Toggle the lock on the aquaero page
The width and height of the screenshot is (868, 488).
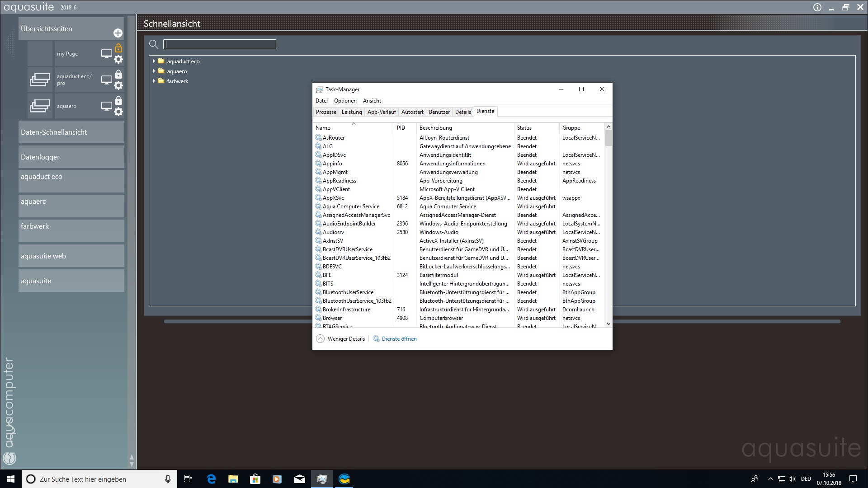coord(118,100)
